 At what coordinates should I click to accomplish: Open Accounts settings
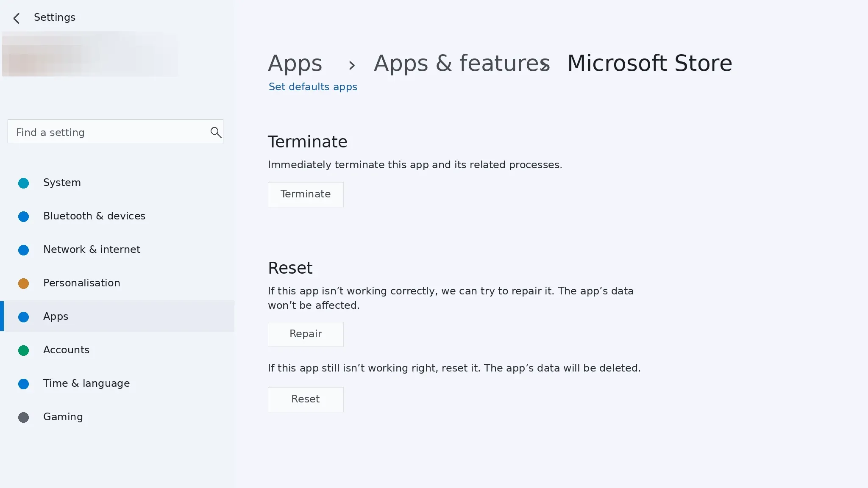[117, 350]
